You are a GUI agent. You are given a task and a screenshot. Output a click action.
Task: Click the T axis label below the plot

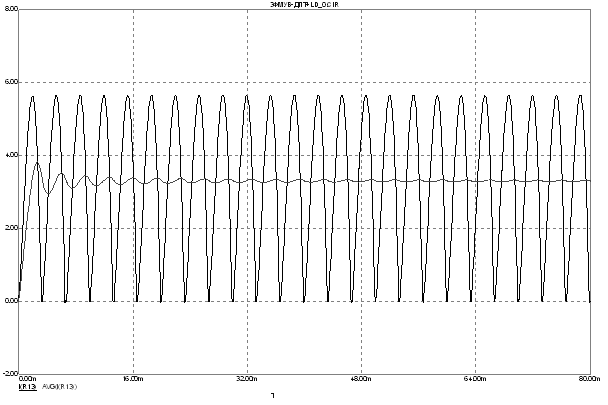[272, 395]
